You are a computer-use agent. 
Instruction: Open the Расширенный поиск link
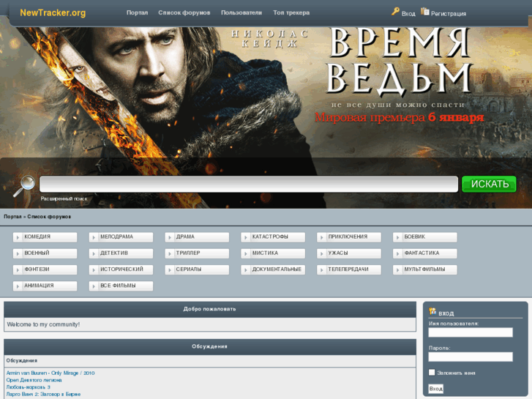click(x=64, y=198)
